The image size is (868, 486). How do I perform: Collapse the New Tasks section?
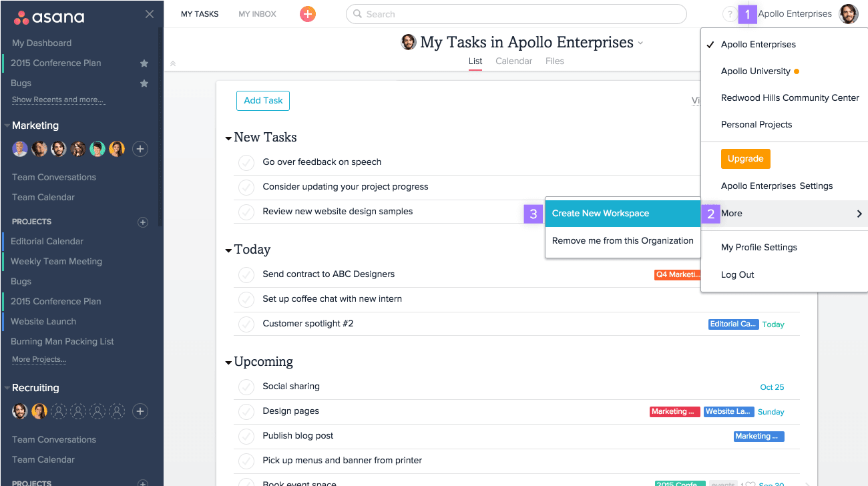[x=228, y=138]
